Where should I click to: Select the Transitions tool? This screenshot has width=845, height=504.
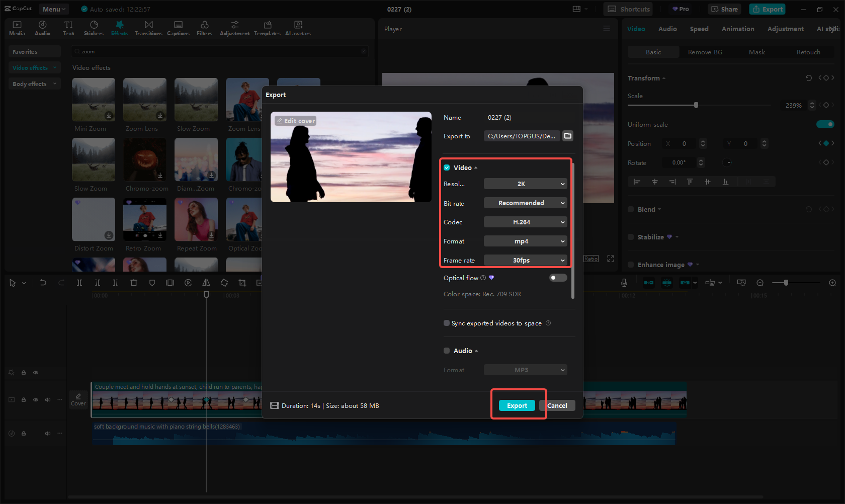(x=148, y=28)
